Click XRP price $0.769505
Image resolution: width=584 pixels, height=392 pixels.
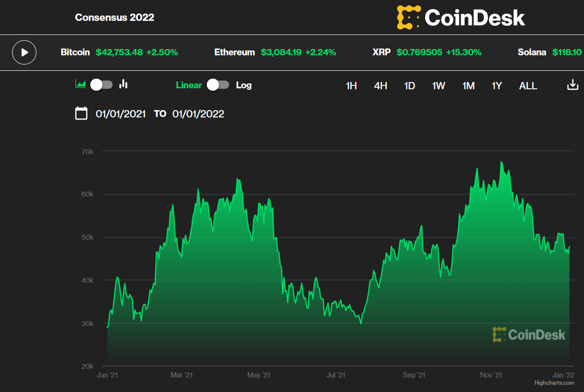pos(419,52)
